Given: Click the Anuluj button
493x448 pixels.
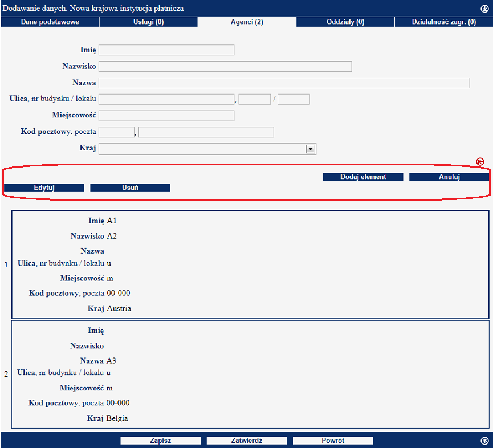Looking at the screenshot, I should tap(449, 177).
